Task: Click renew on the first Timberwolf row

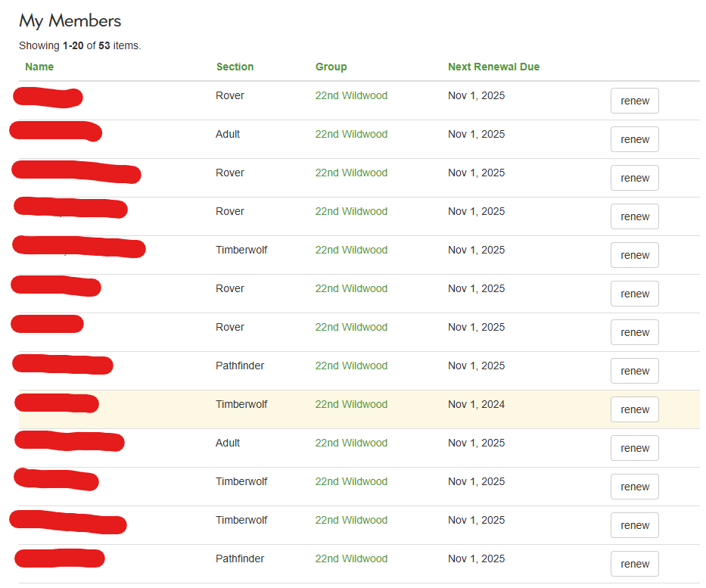Action: tap(634, 255)
